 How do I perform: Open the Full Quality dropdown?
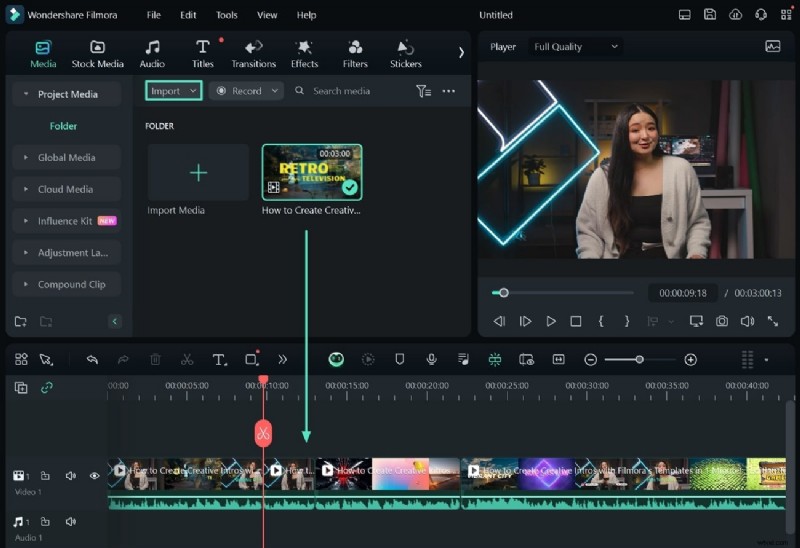[x=575, y=46]
